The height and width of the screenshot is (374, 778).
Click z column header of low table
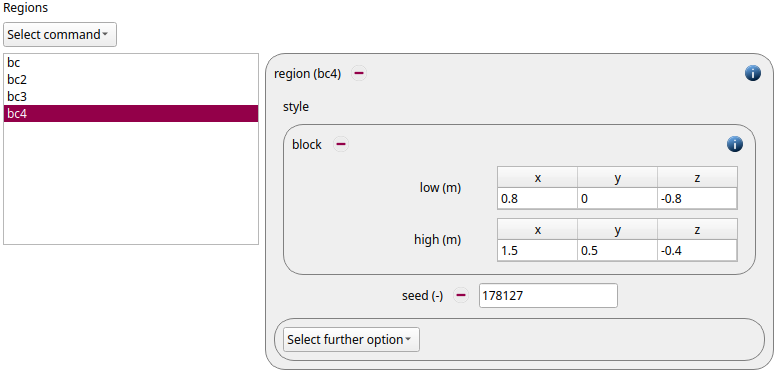(x=697, y=178)
